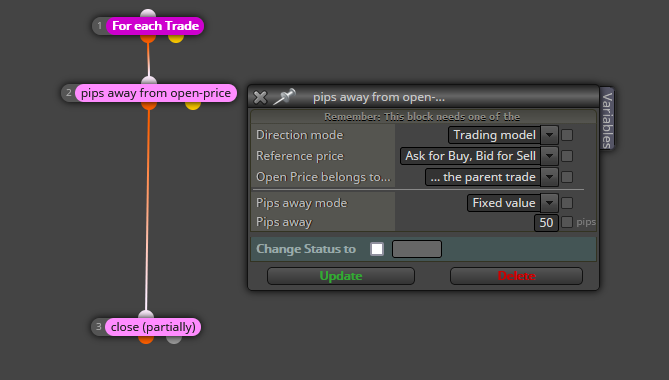Enable the Change Status to checkbox
The image size is (669, 380).
click(377, 249)
